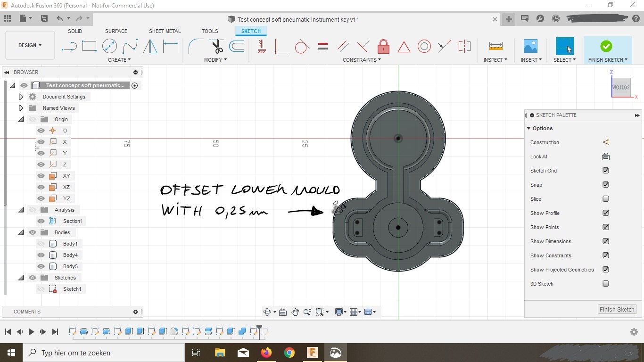Open the Data Panel grid icon
Screen dimensions: 644x362
7,18
